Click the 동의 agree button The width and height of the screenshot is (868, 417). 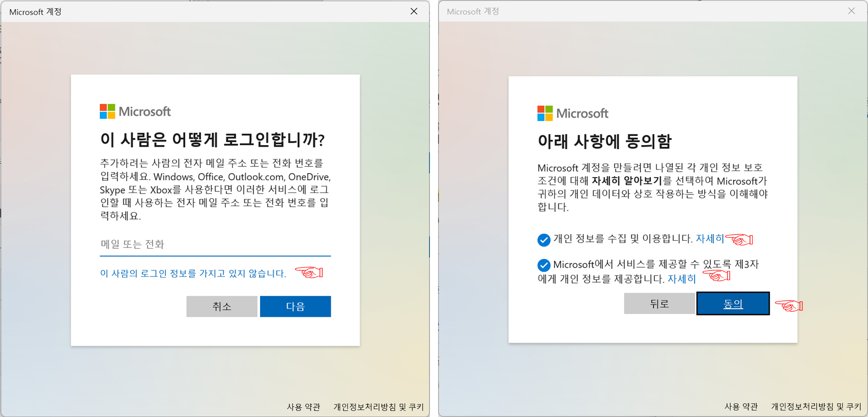(x=733, y=304)
